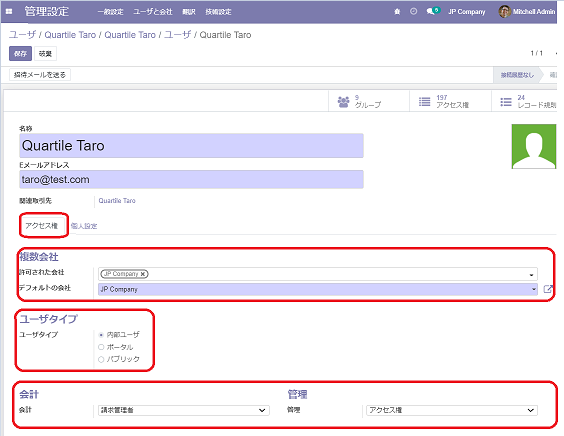Open the ユーザと会社 menu
The height and width of the screenshot is (436, 564).
[153, 12]
